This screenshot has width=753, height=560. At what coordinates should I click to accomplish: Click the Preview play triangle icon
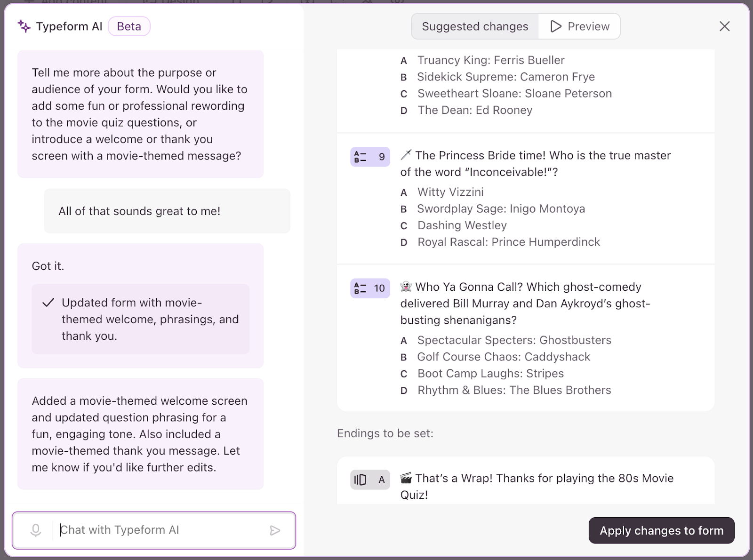tap(556, 26)
